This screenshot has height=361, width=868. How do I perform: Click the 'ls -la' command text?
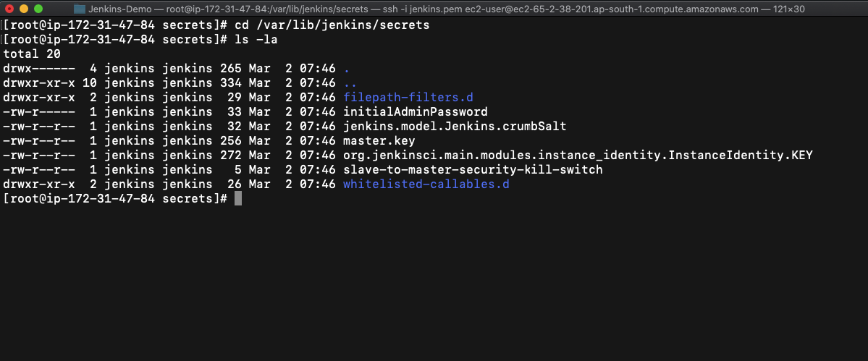[256, 40]
